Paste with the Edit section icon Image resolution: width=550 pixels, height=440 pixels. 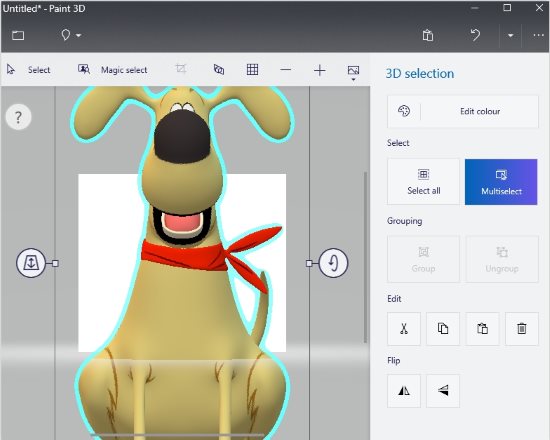(x=482, y=329)
